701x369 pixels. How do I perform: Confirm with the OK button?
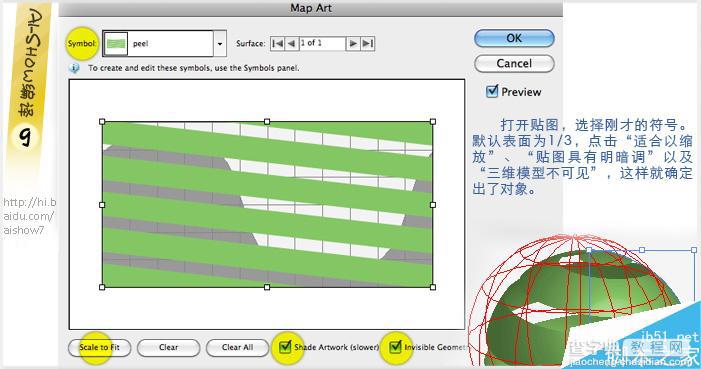(514, 38)
